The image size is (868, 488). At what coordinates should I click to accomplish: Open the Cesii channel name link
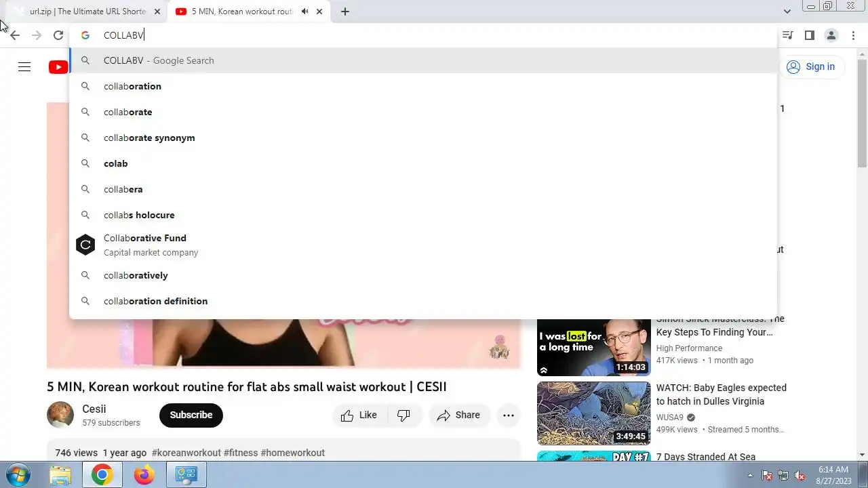coord(94,409)
